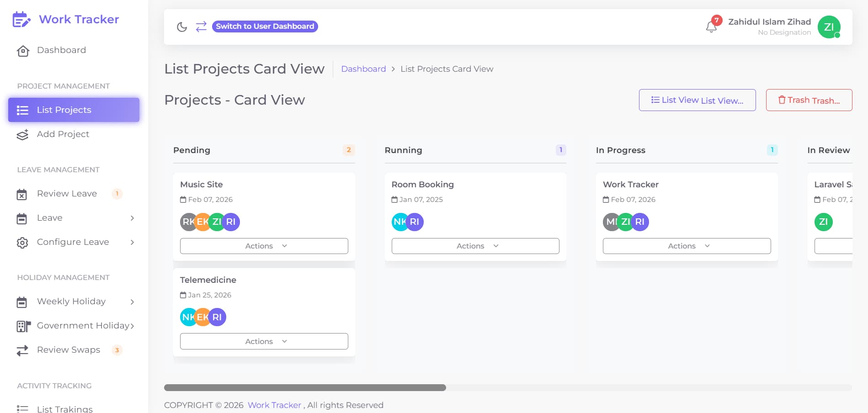Expand the Weekly Holiday submenu chevron
Viewport: 868px width, 413px height.
click(x=132, y=302)
